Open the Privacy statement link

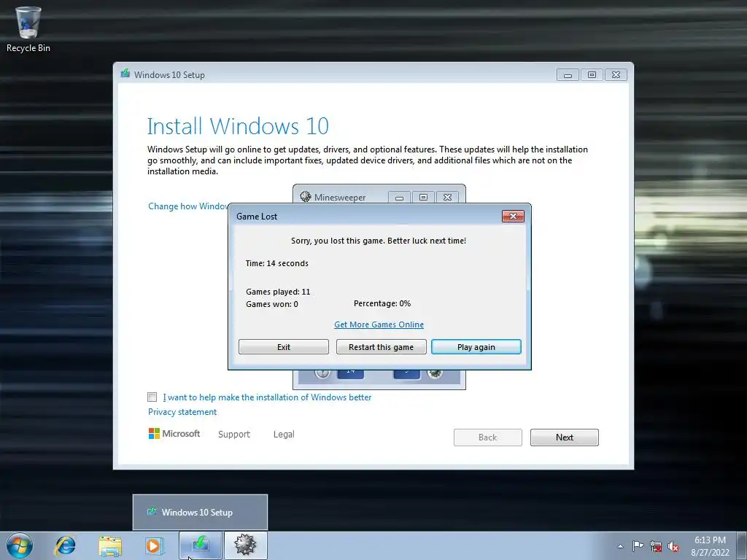(x=182, y=412)
